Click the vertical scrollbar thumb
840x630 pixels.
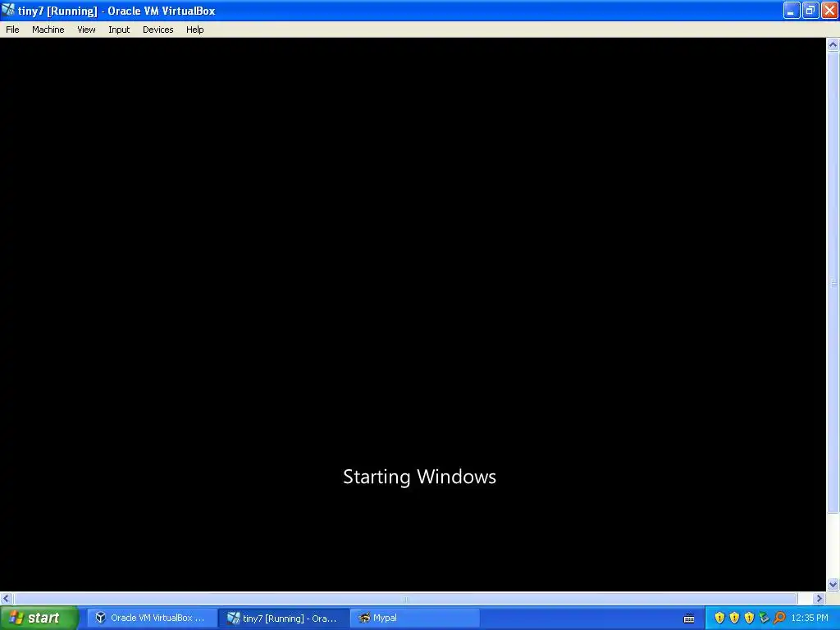coord(833,283)
